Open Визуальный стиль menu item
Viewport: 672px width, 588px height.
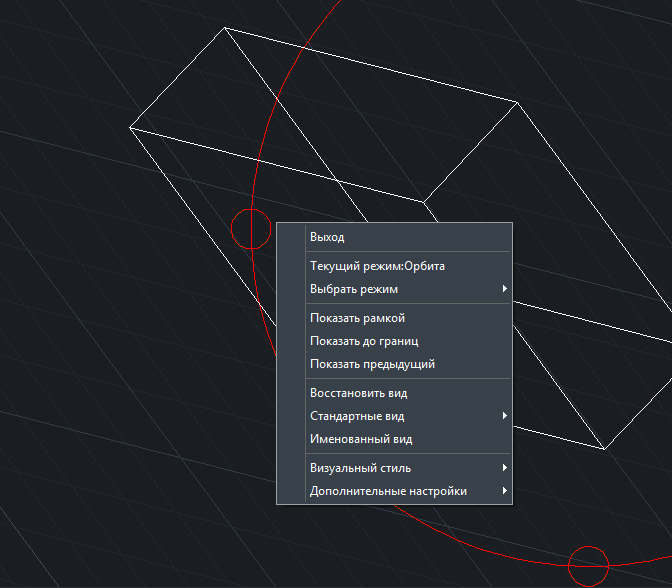tap(360, 468)
